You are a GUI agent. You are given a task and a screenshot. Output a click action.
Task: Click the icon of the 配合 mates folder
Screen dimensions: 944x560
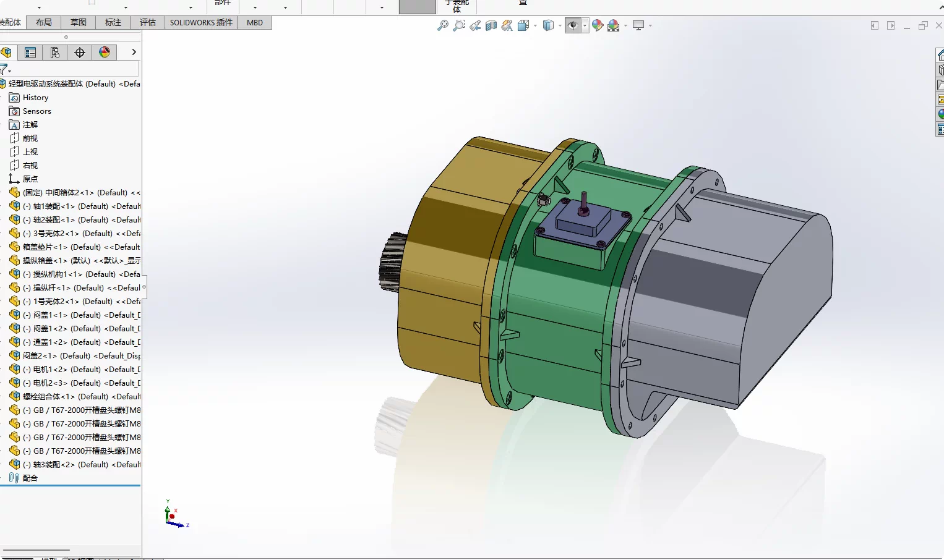coord(14,478)
